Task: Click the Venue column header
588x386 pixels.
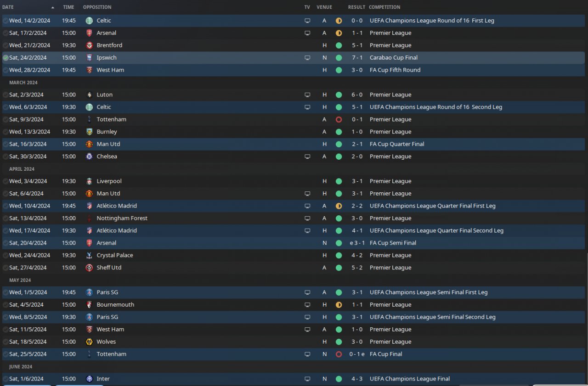Action: click(x=324, y=7)
